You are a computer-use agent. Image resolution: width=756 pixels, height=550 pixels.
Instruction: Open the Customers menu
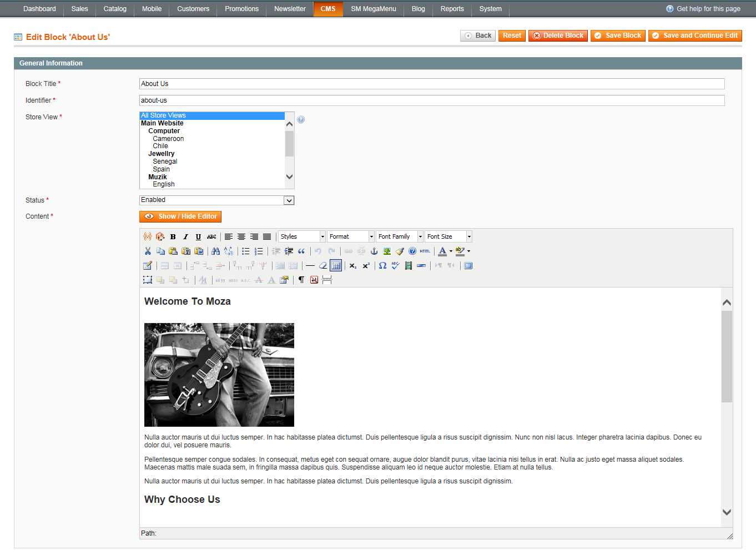193,9
